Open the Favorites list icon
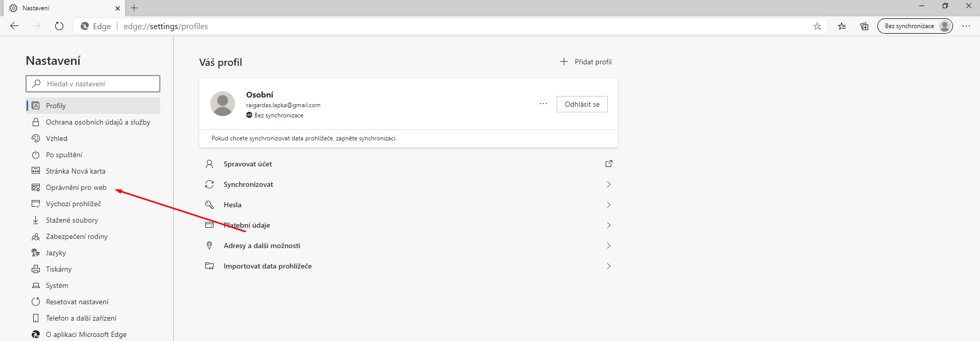980x341 pixels. click(x=842, y=27)
